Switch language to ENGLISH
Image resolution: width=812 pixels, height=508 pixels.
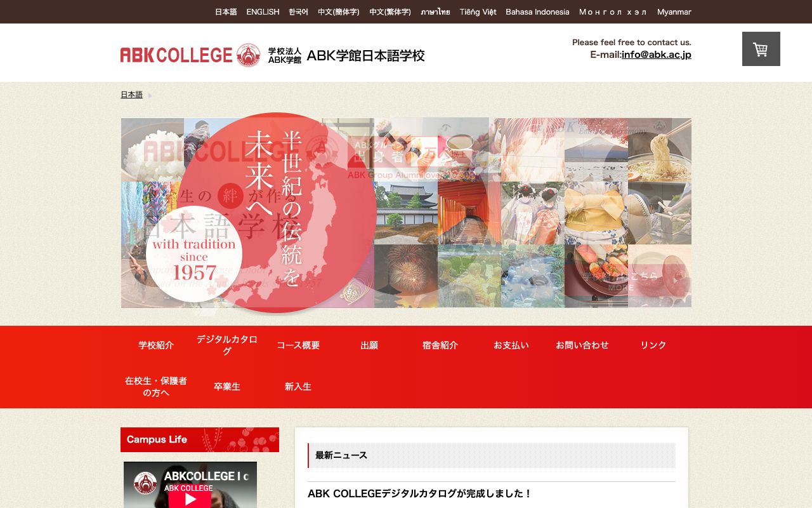tap(263, 12)
